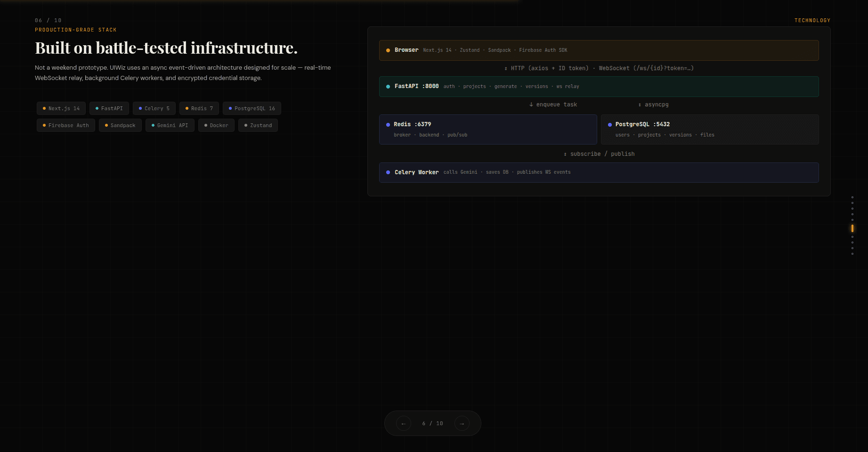The image size is (868, 452).
Task: Click the Redis :6379 diagram box
Action: click(x=488, y=129)
